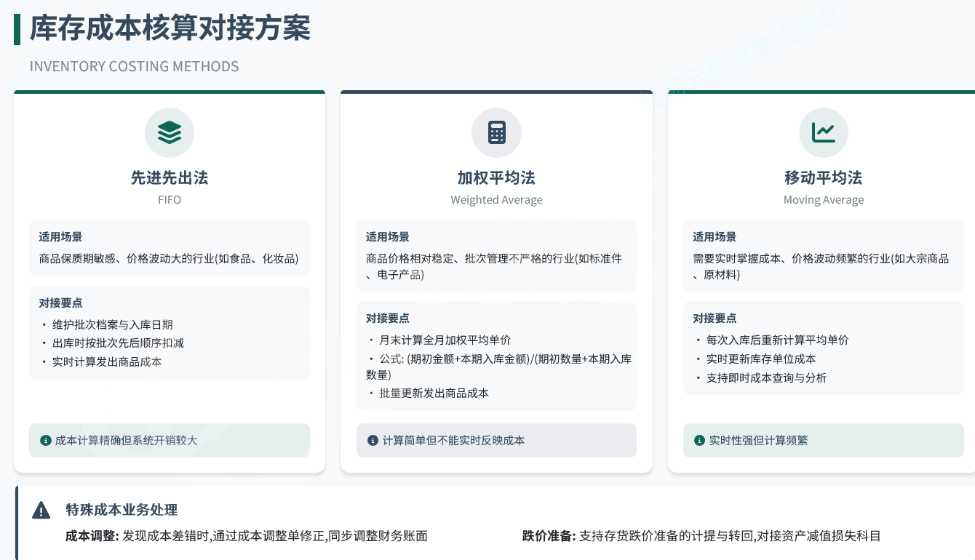Click the warning triangle icon beside 特殊成本业务处理

(41, 511)
